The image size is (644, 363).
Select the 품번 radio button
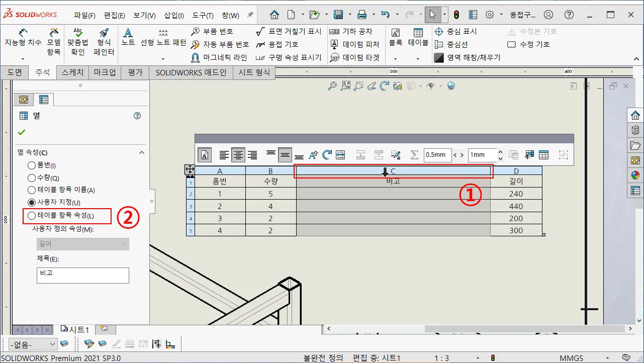pyautogui.click(x=32, y=165)
